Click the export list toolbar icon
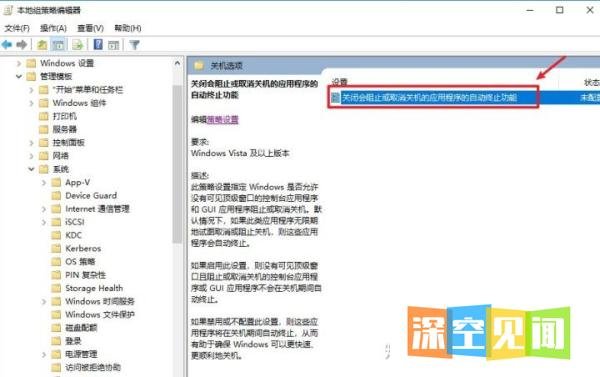 coord(78,45)
